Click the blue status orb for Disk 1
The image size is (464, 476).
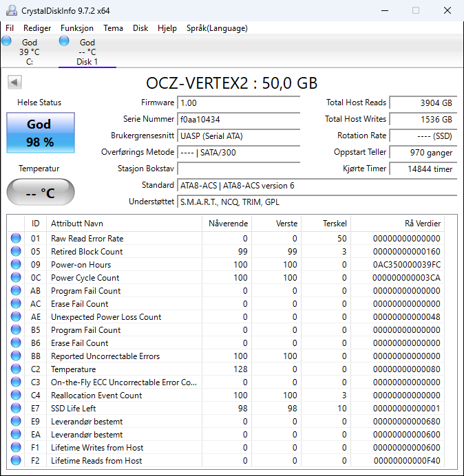[64, 41]
